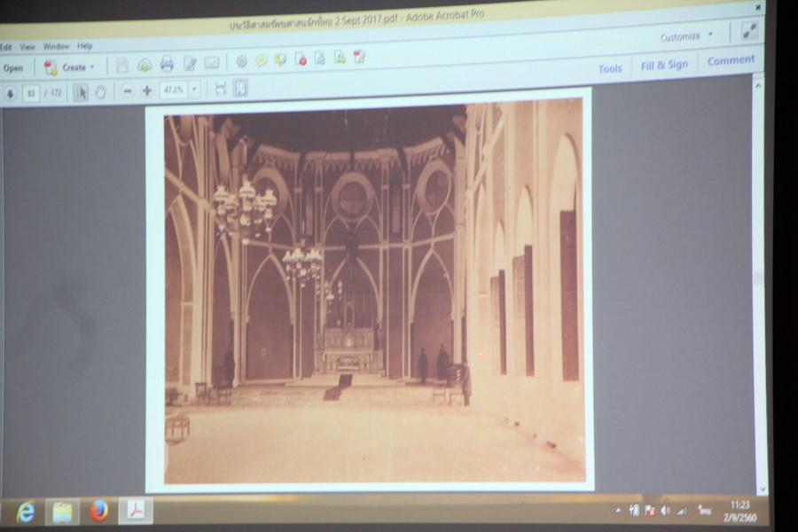The height and width of the screenshot is (532, 798).
Task: Click the scrollbar up arrow
Action: point(758,86)
